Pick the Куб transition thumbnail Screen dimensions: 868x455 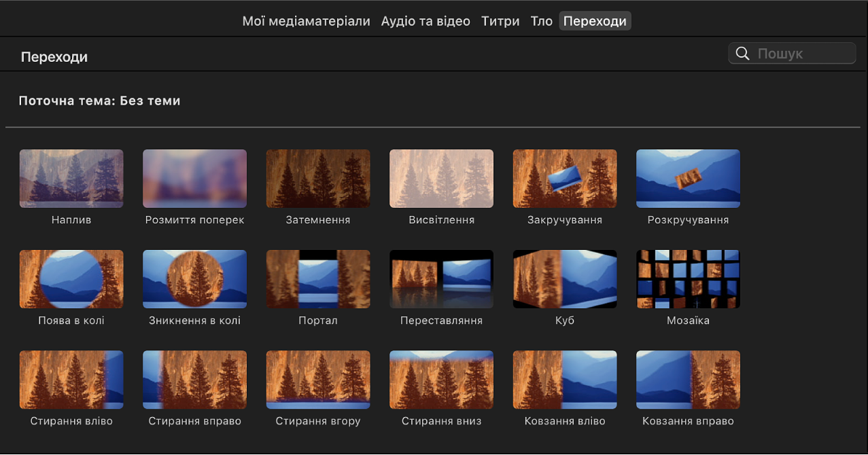click(x=565, y=279)
